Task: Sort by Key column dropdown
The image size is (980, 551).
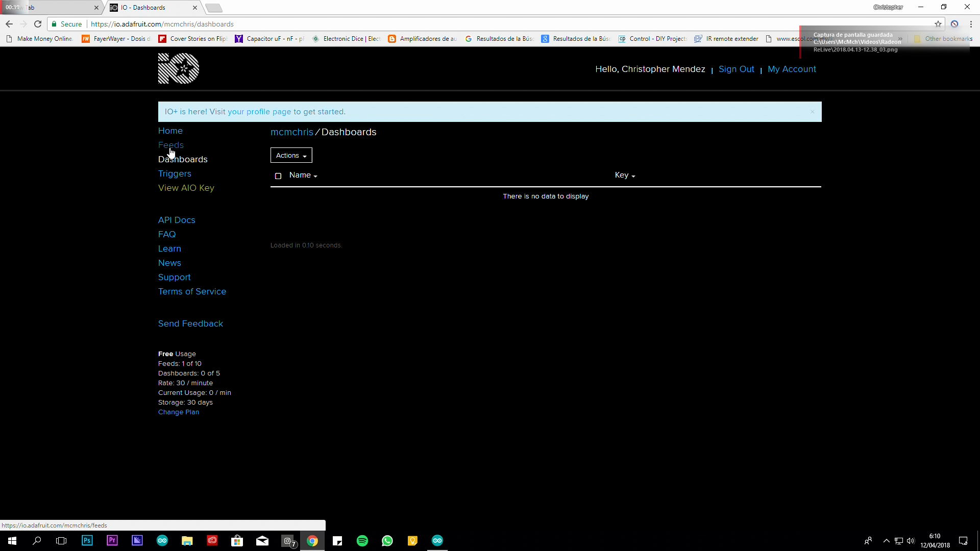Action: (625, 176)
